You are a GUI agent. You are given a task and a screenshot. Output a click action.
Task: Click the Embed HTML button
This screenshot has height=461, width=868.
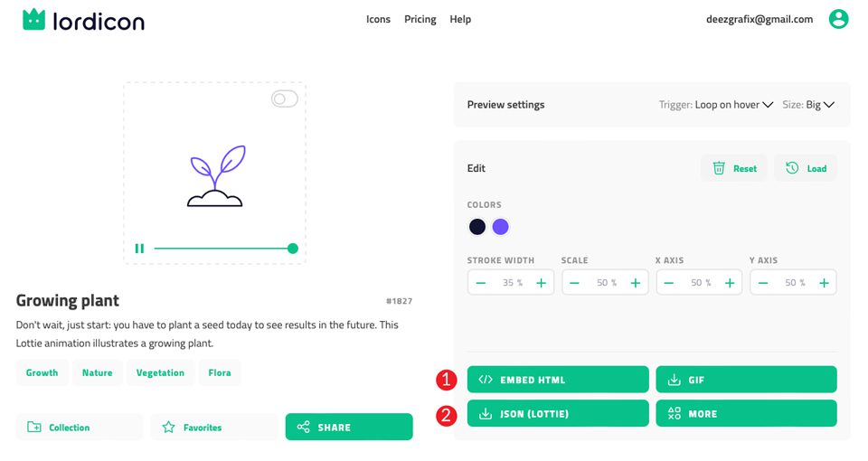[x=558, y=380]
